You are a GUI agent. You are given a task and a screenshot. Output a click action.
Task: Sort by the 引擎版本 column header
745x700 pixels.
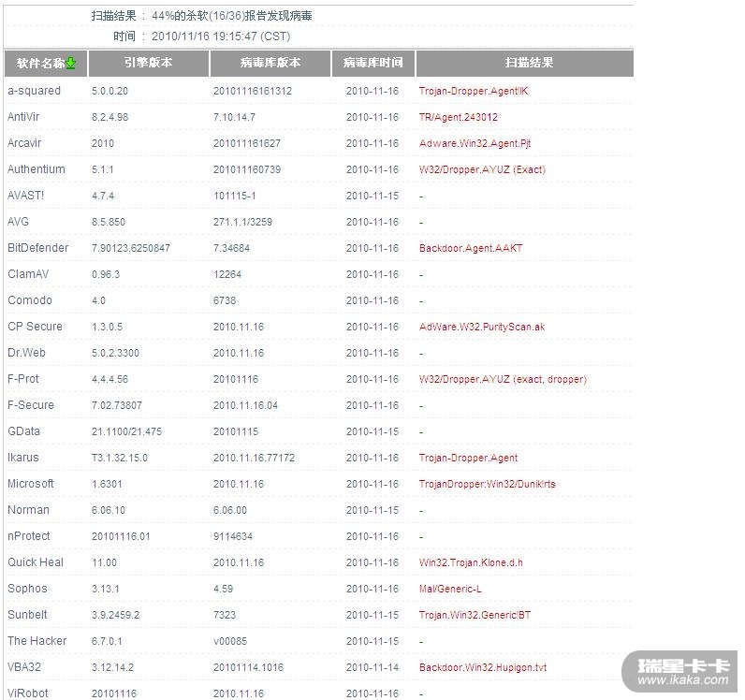148,63
